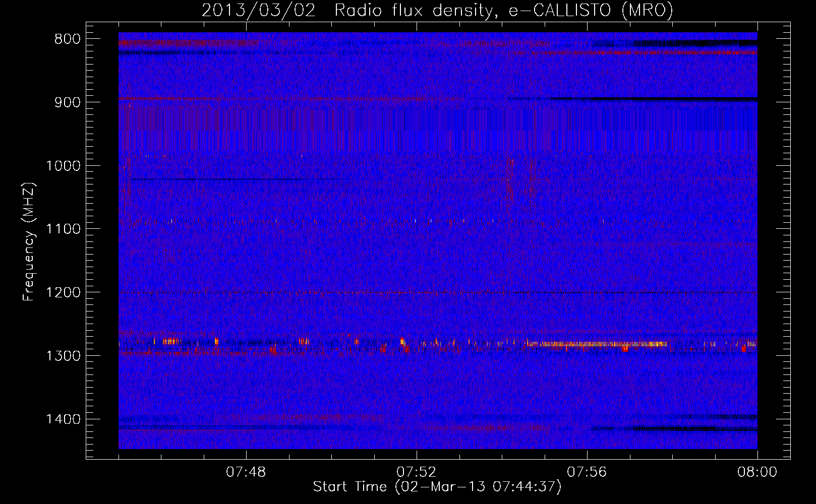Click the 1300 frequency tick label
Screen dimensions: 816x504
pos(63,356)
